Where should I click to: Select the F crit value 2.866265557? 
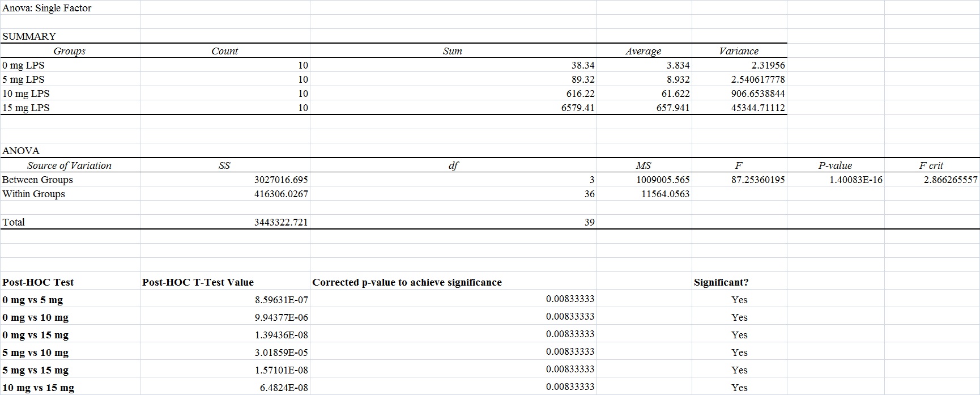950,180
